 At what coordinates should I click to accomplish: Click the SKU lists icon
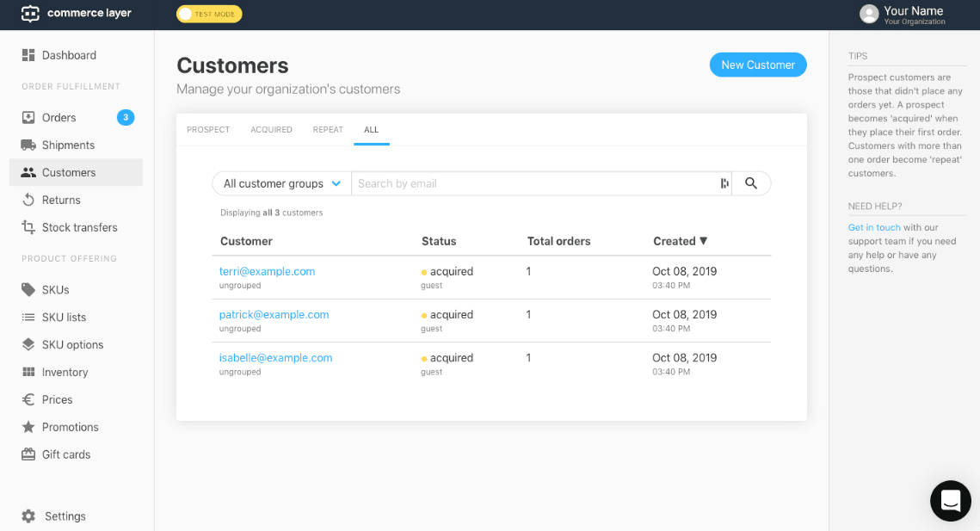point(28,317)
